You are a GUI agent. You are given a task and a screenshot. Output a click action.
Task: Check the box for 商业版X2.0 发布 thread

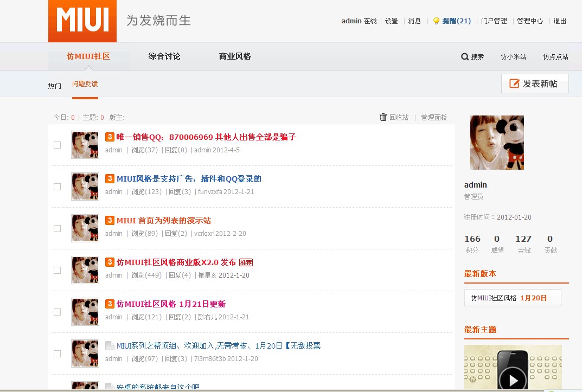57,271
